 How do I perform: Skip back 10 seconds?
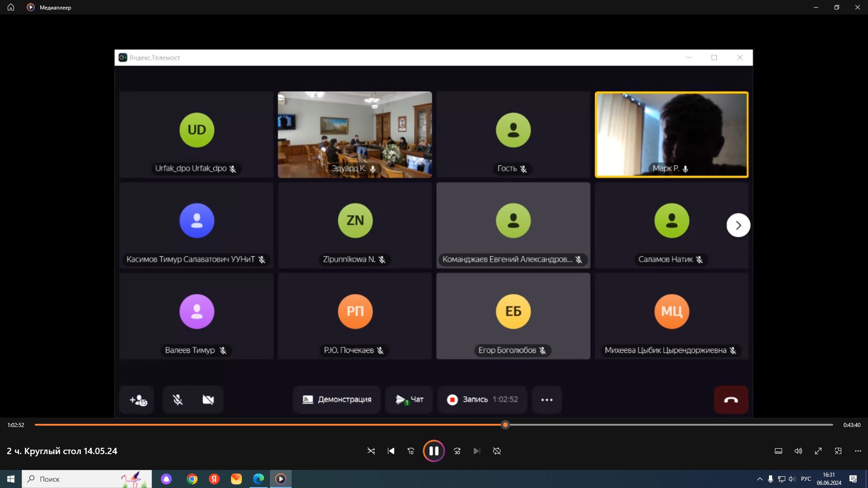tap(411, 451)
